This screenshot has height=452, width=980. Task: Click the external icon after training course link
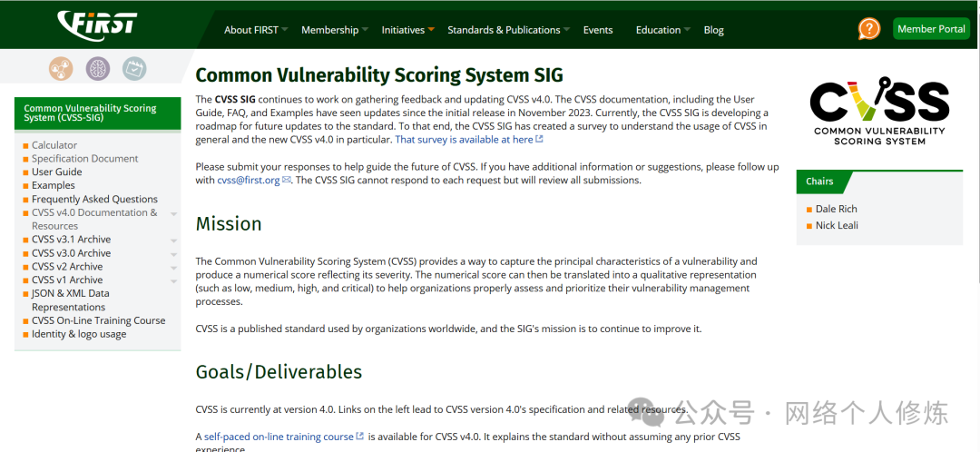click(x=360, y=436)
